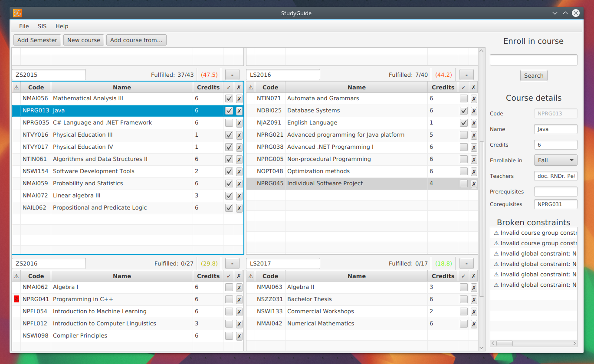Remove the ZS2015 semester with minus button
The image size is (594, 364).
click(232, 75)
